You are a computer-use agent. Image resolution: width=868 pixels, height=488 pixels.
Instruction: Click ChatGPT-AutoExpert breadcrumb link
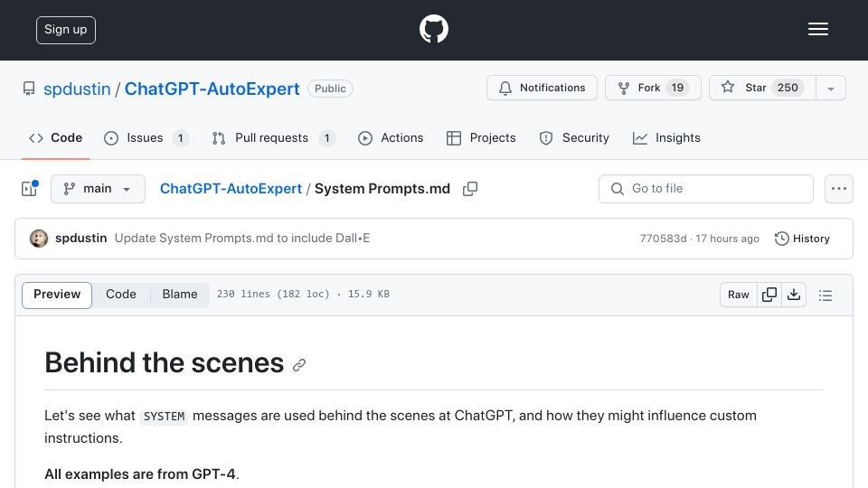(x=231, y=189)
